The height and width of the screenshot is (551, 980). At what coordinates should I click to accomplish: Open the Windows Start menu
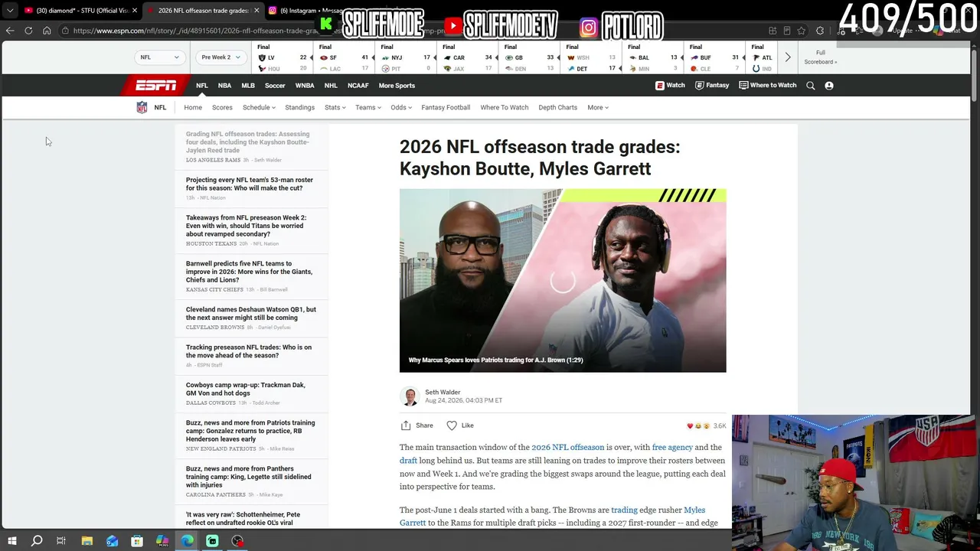(11, 541)
